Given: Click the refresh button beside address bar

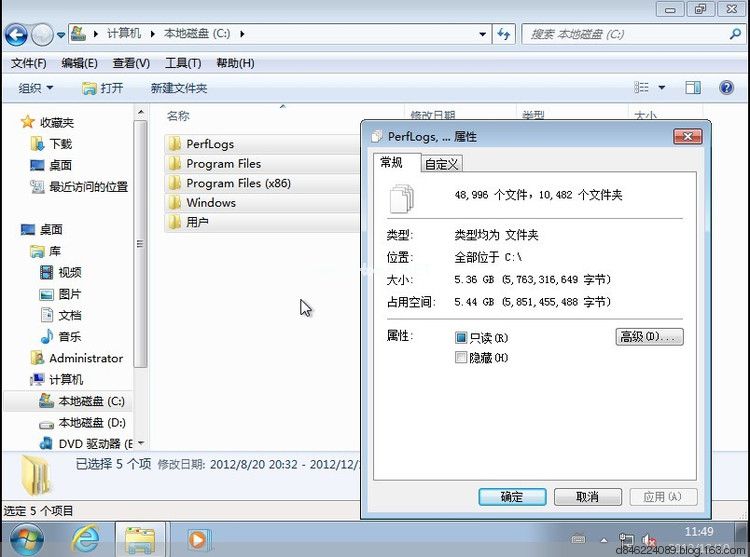Looking at the screenshot, I should pyautogui.click(x=504, y=34).
